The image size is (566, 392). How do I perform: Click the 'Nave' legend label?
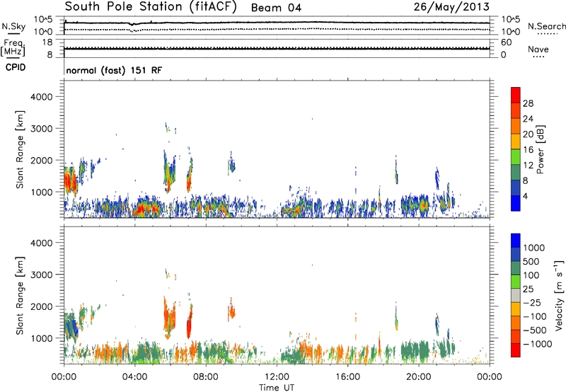pos(538,49)
